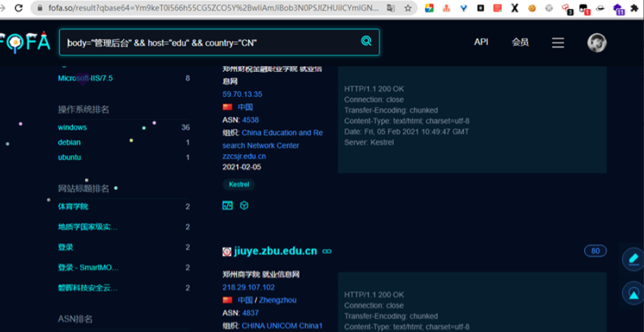The width and height of the screenshot is (644, 332).
Task: Open the red notepad extension icon
Action: (x=497, y=8)
